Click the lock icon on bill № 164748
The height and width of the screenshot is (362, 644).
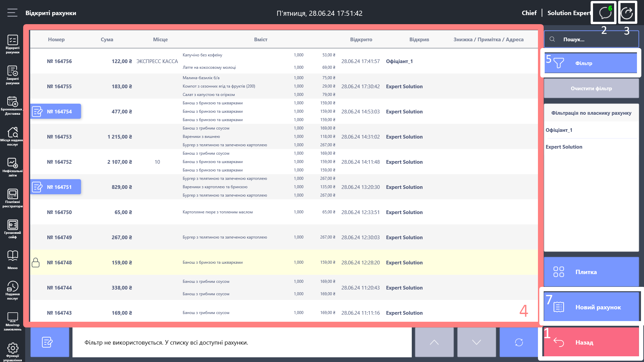pyautogui.click(x=36, y=262)
